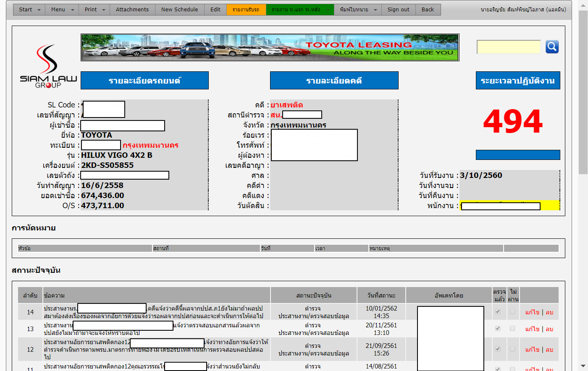
Task: Toggle ตรวจแล้ว checkbox for row 13
Action: tap(498, 328)
